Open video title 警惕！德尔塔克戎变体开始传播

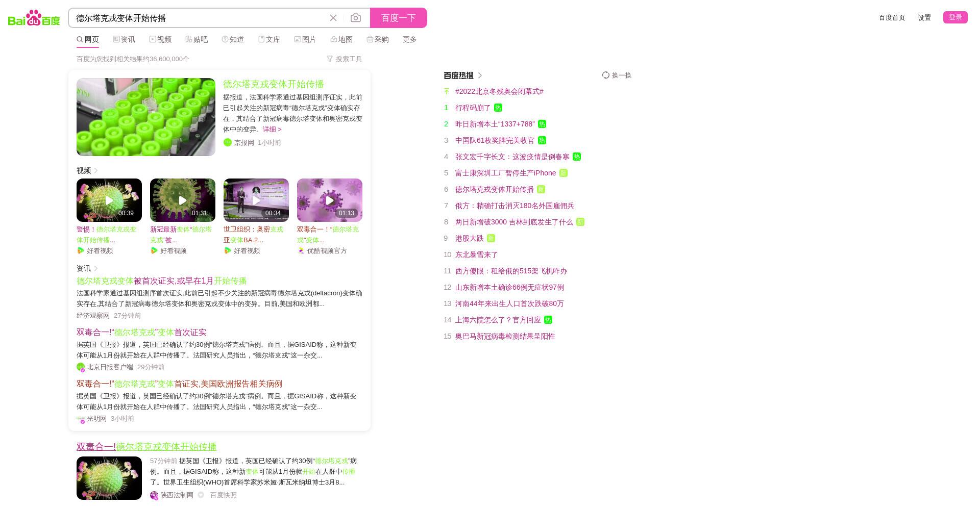(x=107, y=235)
